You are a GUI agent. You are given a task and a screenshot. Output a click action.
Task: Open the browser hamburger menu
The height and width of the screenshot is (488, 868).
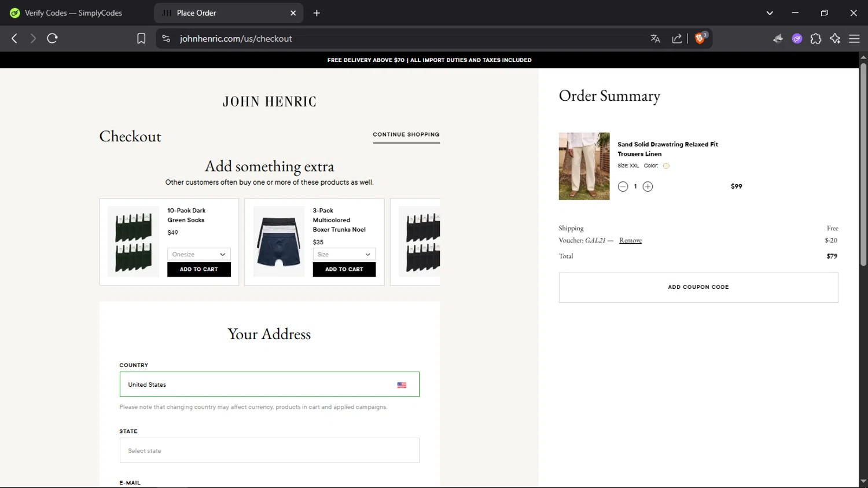854,39
